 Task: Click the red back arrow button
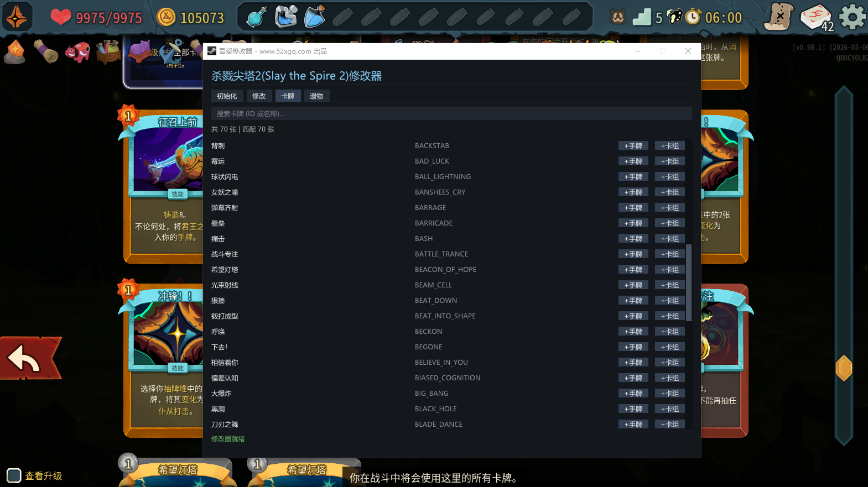[30, 358]
